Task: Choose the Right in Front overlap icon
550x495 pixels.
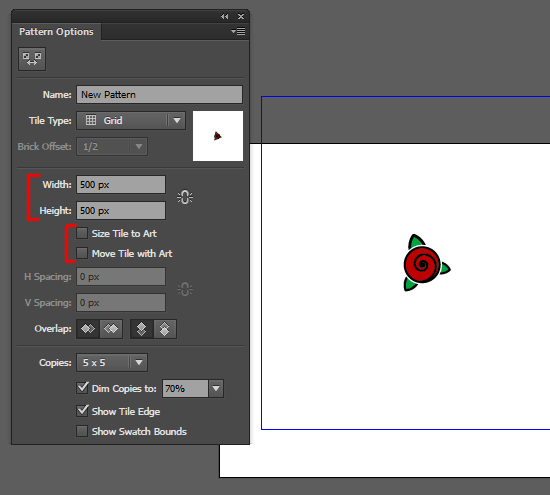Action: 111,329
